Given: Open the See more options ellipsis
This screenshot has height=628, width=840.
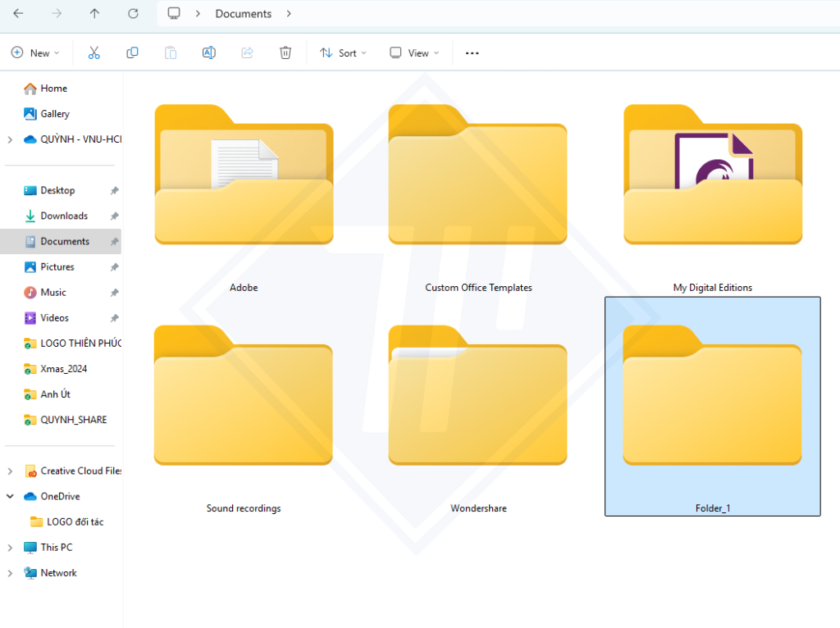Looking at the screenshot, I should 472,52.
